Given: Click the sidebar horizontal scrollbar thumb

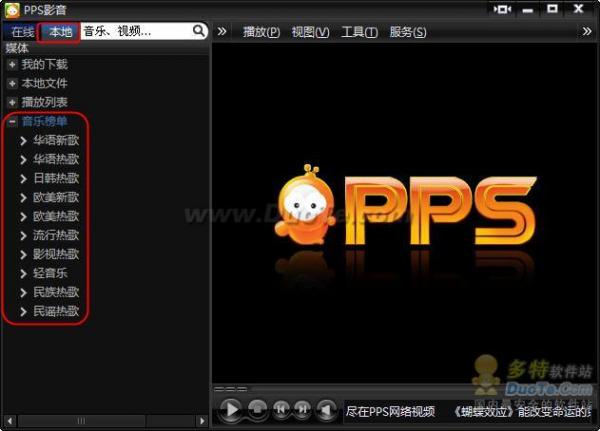Looking at the screenshot, I should point(82,421).
